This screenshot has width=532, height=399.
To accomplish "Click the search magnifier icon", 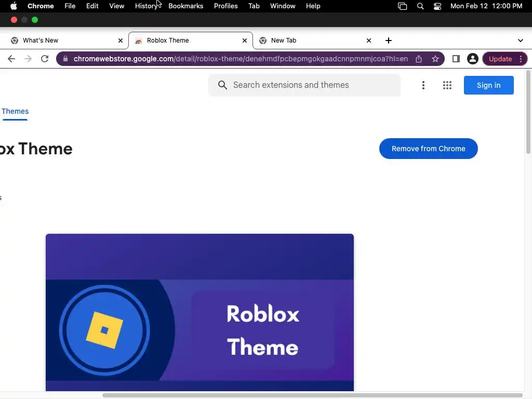I will 222,85.
